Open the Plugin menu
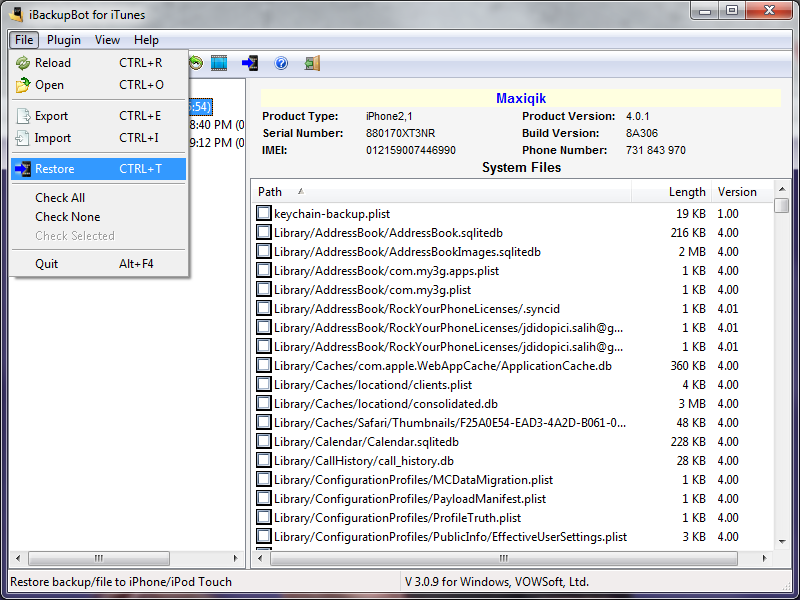Image resolution: width=800 pixels, height=600 pixels. (64, 40)
